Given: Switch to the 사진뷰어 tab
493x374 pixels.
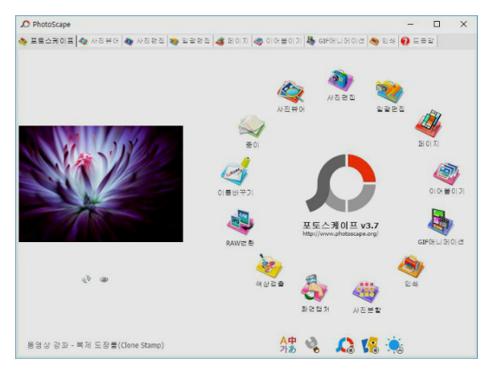Looking at the screenshot, I should 99,41.
